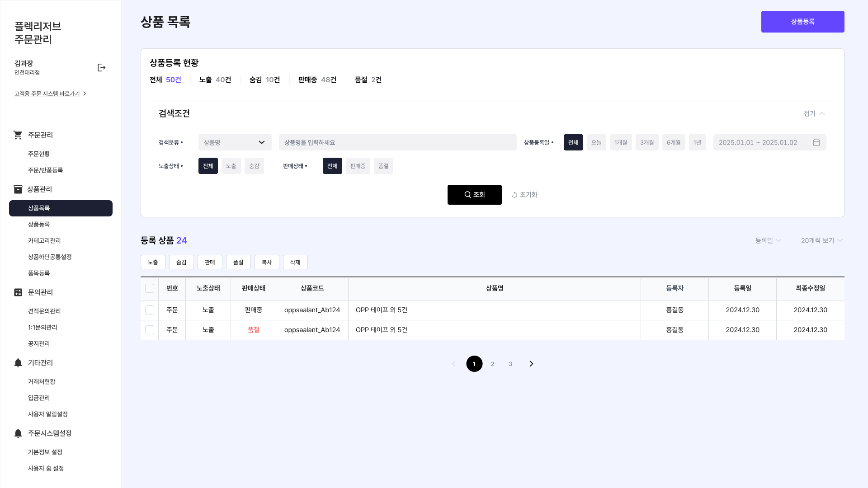This screenshot has width=868, height=488.
Task: Check the checkbox for the 품절 product row
Action: point(150,330)
